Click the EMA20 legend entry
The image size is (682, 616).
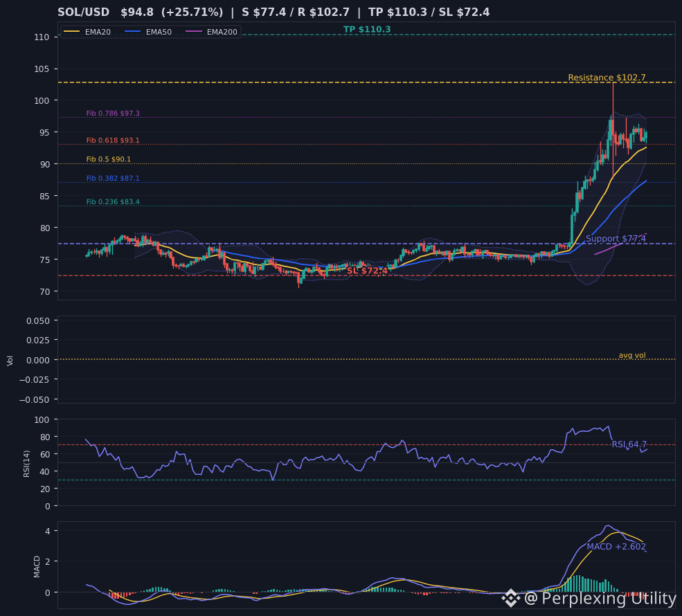coord(87,32)
